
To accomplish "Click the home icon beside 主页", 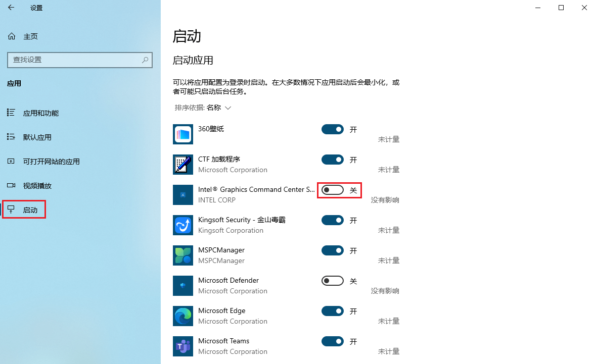I will click(x=11, y=36).
